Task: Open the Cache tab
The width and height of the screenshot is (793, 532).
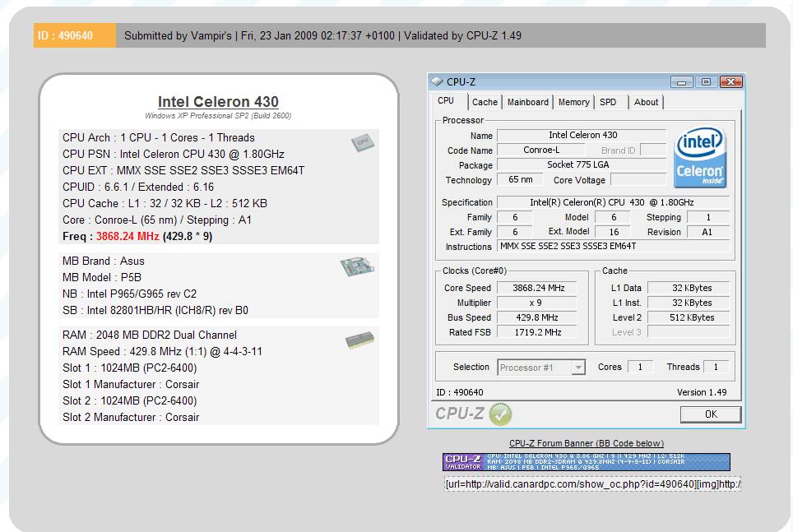Action: pyautogui.click(x=485, y=102)
